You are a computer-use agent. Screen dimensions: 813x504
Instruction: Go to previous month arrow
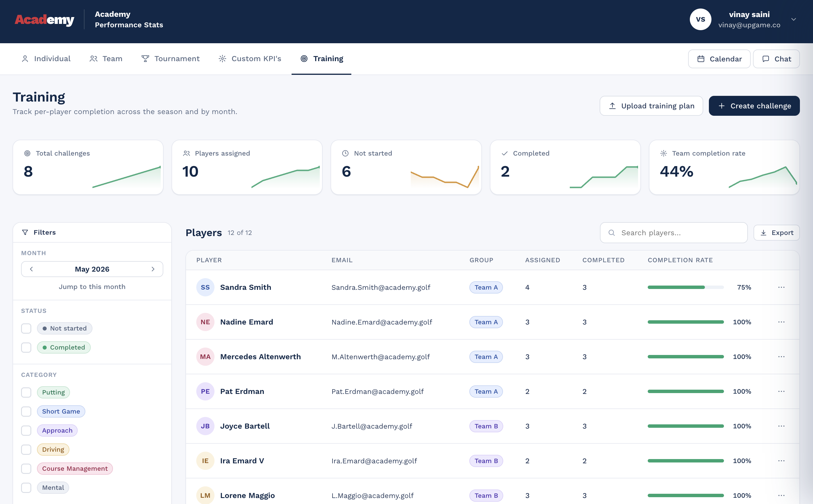[31, 269]
